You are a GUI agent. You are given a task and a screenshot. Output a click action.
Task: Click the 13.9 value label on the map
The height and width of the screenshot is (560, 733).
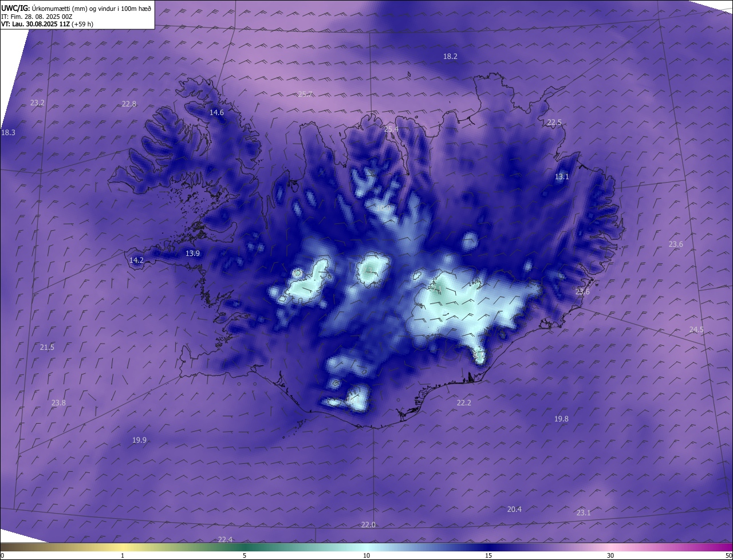tap(192, 253)
